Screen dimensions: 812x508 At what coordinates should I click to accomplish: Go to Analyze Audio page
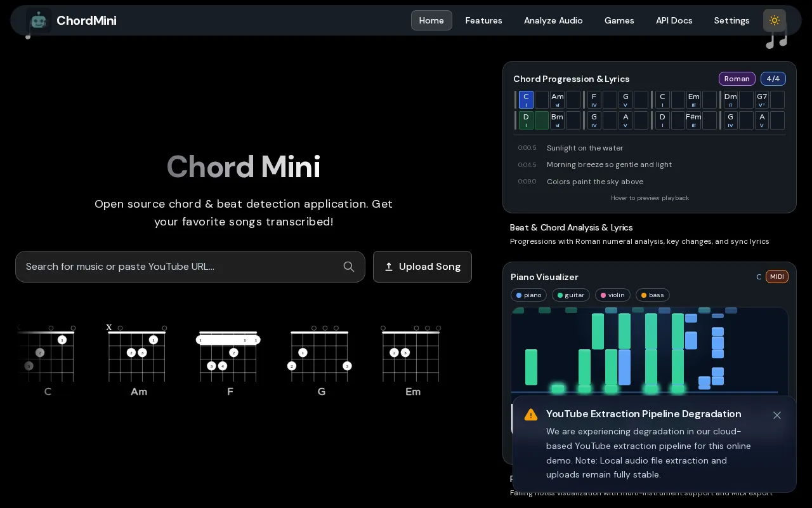pos(553,20)
